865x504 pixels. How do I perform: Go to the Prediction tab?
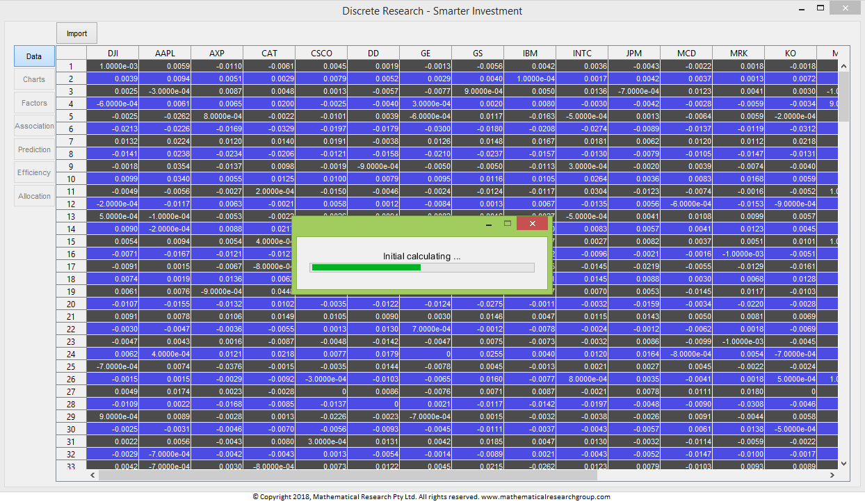pos(34,149)
